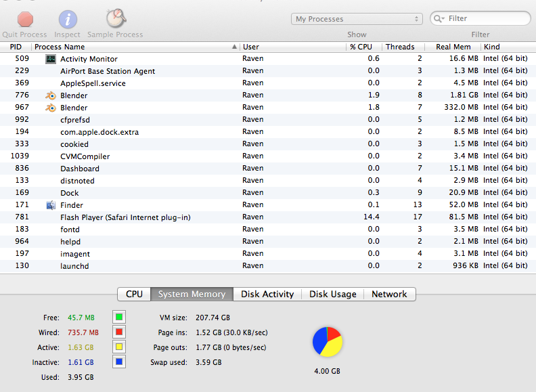Click the Page ins 1.52 GB value
The image size is (536, 392).
[231, 332]
